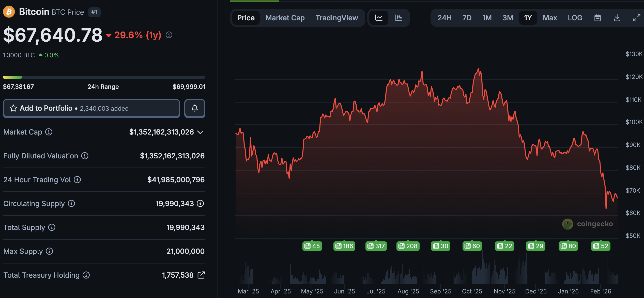This screenshot has width=644, height=298.
Task: Switch to line chart view icon
Action: point(379,18)
